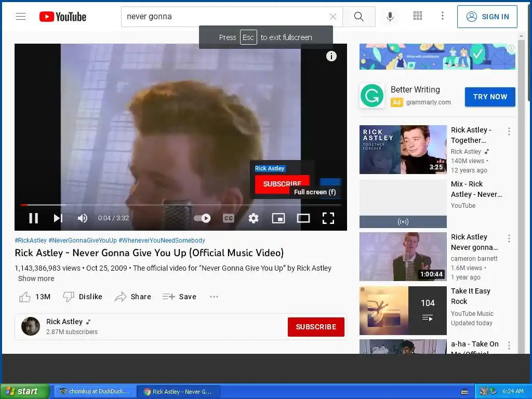532x399 pixels.
Task: Mute the video volume
Action: pos(83,218)
